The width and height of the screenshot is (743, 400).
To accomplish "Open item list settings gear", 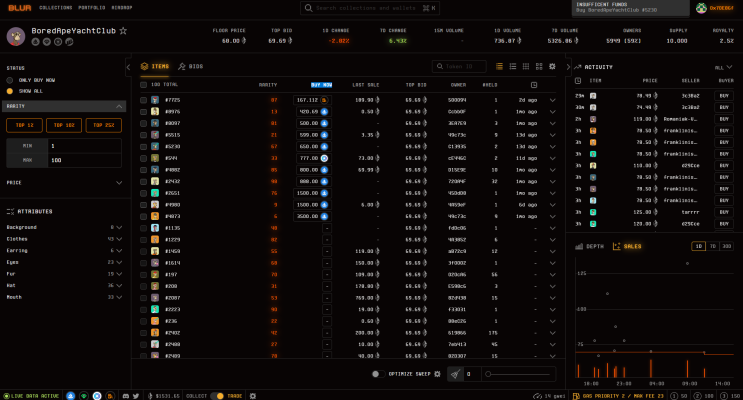I will [x=553, y=66].
